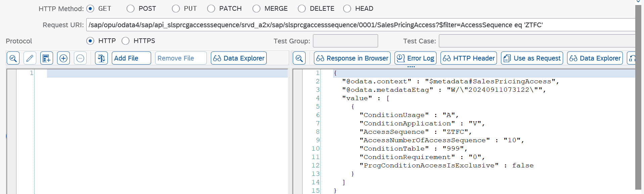Click the request pane find magnifier icon
The image size is (644, 194).
point(13,58)
